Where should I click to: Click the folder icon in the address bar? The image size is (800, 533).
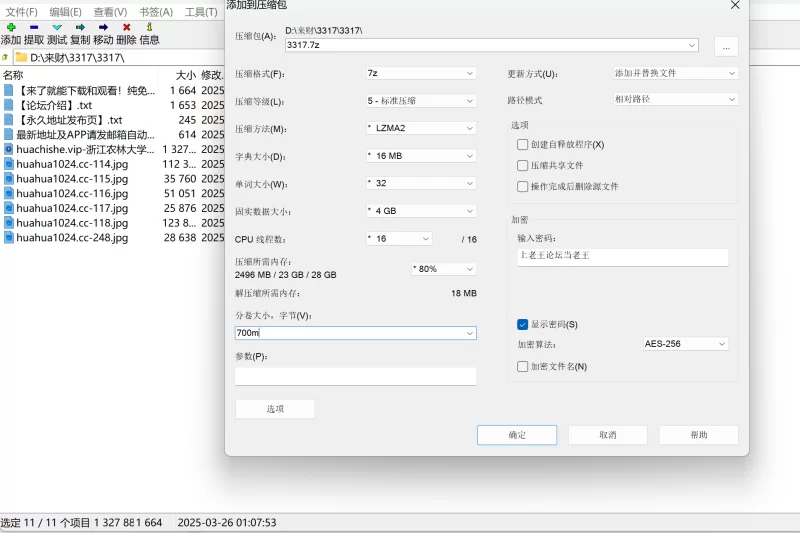21,57
